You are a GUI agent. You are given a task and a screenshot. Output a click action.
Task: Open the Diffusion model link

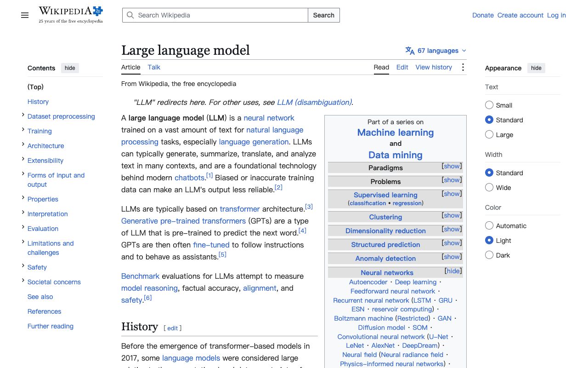click(x=382, y=328)
